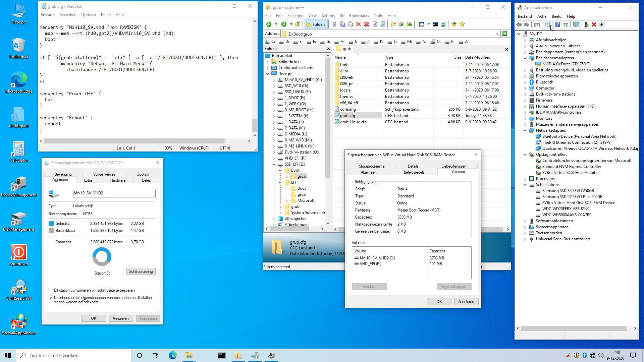Open the Bookmarks menu in Explorer++
The width and height of the screenshot is (644, 362).
click(x=359, y=16)
